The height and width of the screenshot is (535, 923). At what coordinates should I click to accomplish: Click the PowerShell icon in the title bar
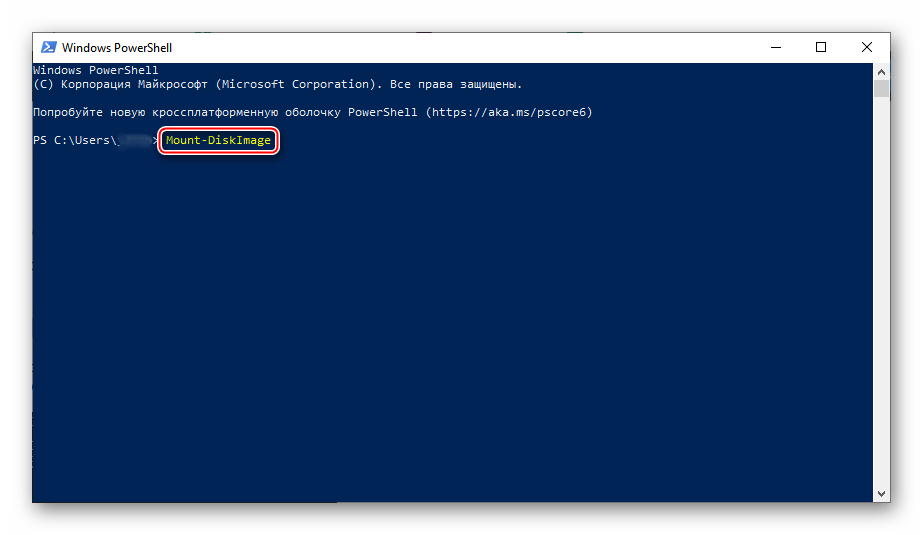tap(47, 47)
